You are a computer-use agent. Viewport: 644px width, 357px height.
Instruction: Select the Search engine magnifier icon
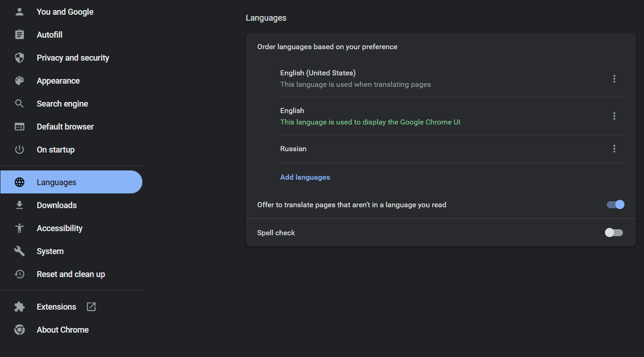click(x=19, y=103)
